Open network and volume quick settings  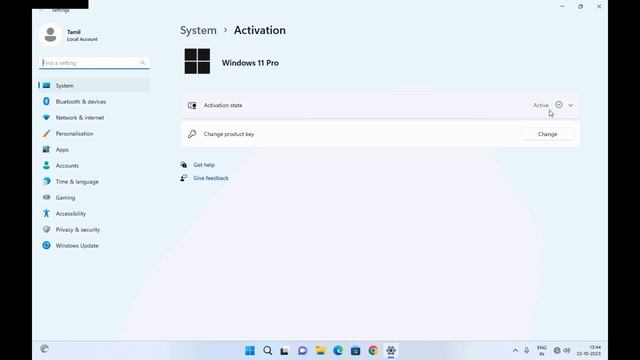(x=562, y=351)
